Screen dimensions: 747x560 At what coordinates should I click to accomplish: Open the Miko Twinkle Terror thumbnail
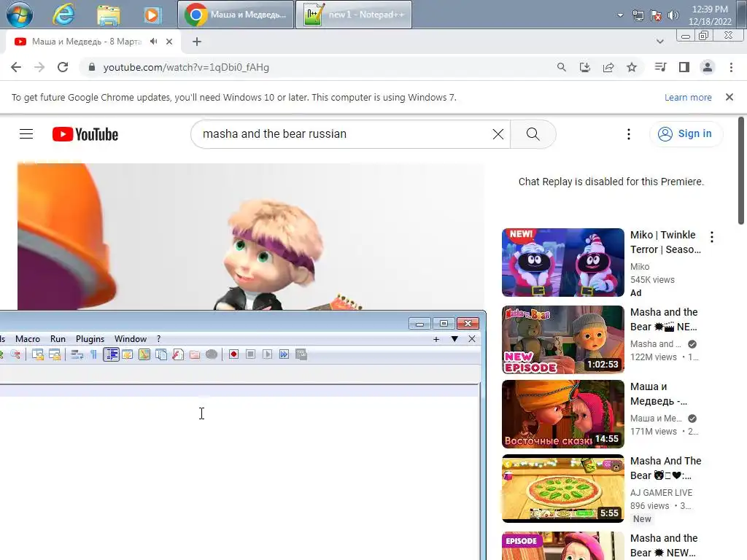pyautogui.click(x=562, y=262)
